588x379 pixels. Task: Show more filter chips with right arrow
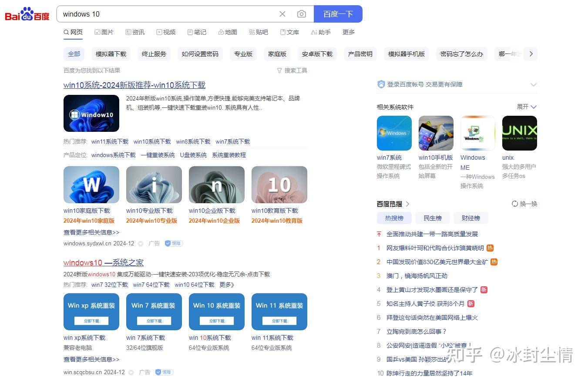pyautogui.click(x=531, y=54)
